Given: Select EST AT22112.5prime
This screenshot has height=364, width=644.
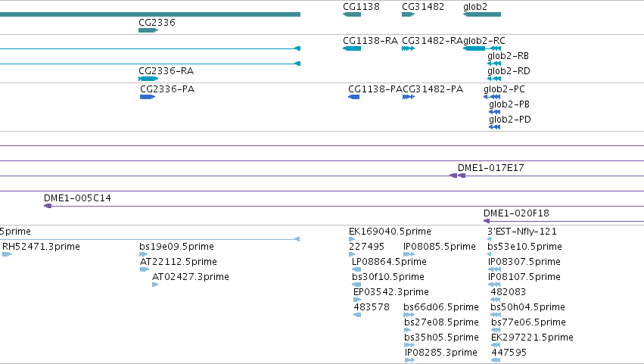Looking at the screenshot, I should [145, 269].
